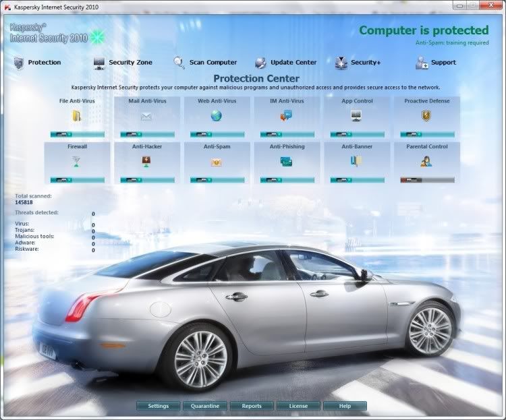This screenshot has height=420, width=506.
Task: Open the Anti-Banner icon
Action: point(356,161)
